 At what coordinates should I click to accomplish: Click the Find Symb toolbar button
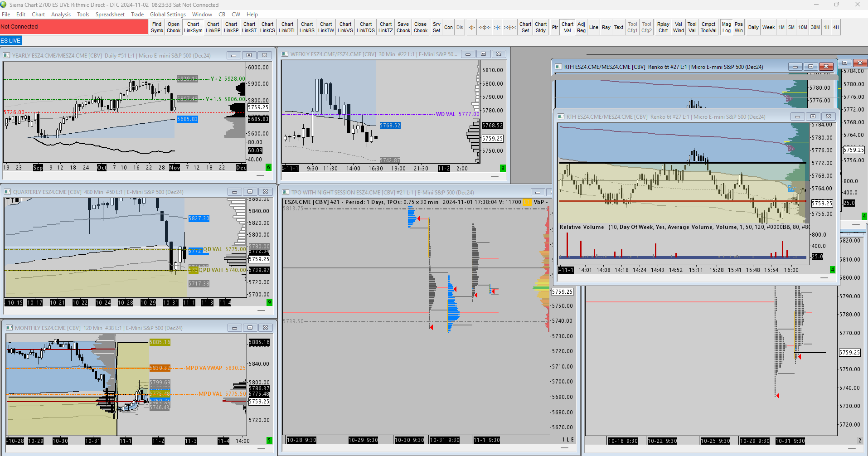tap(157, 27)
